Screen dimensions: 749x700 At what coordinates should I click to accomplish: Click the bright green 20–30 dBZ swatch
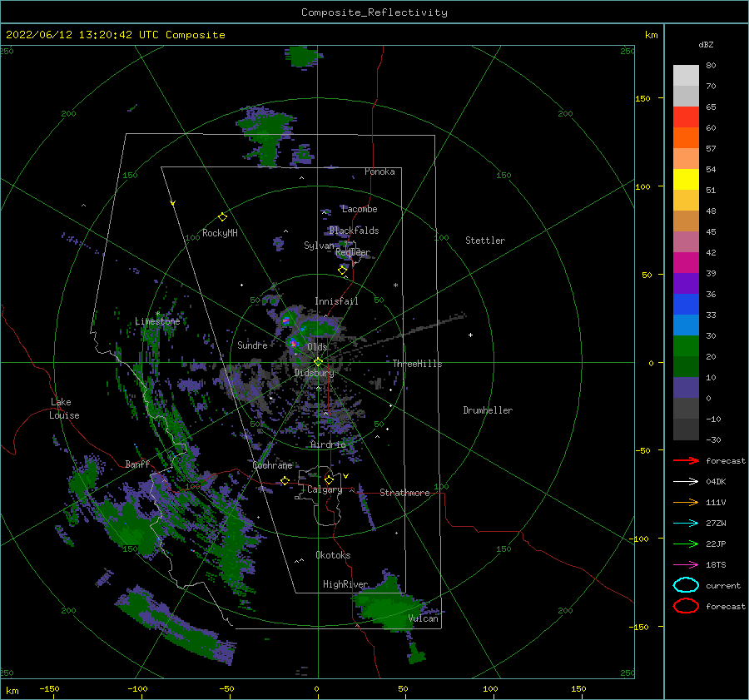[686, 346]
